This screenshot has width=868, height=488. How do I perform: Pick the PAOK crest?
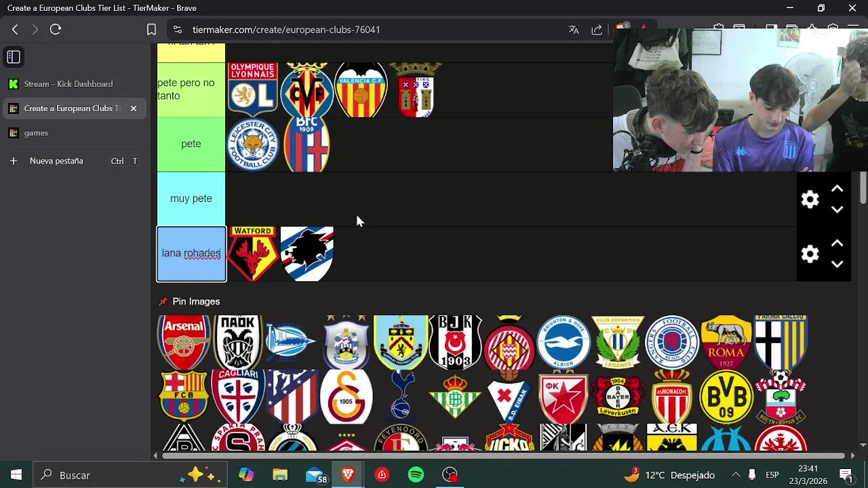pos(238,342)
